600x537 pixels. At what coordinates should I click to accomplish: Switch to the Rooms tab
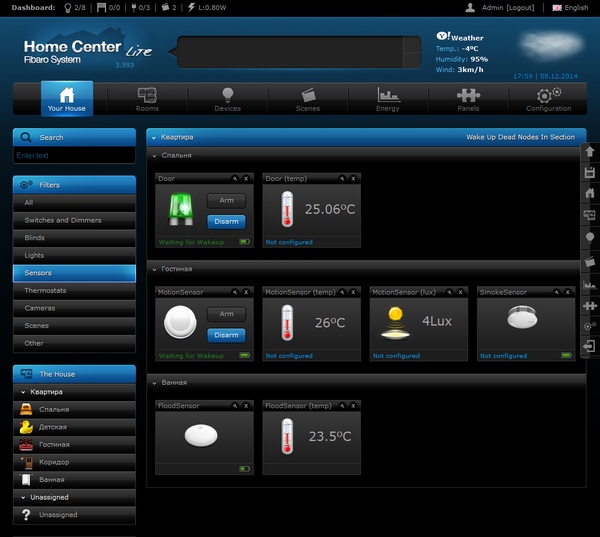(x=147, y=99)
